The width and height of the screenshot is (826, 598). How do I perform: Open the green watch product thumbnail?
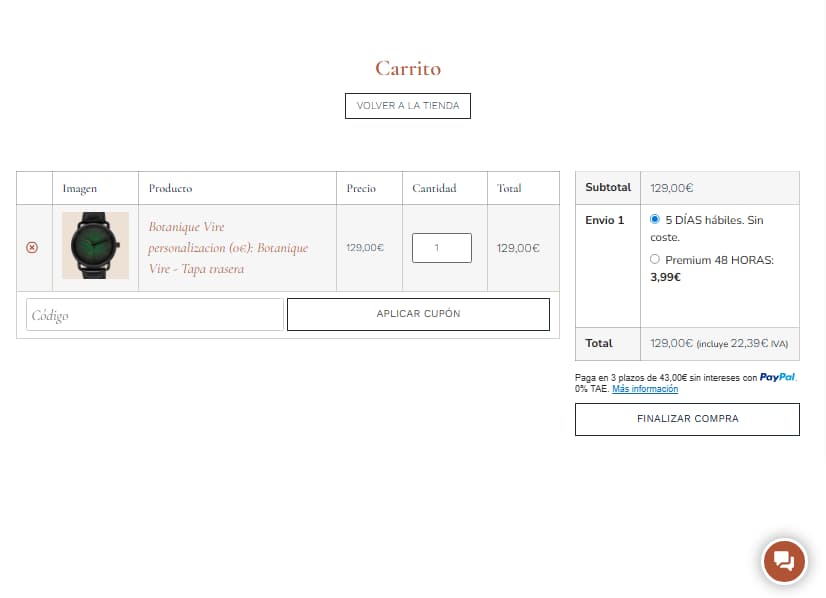click(95, 246)
